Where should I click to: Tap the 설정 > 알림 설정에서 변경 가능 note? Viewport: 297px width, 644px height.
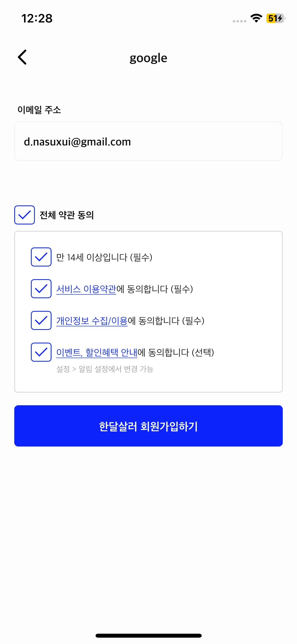(105, 369)
